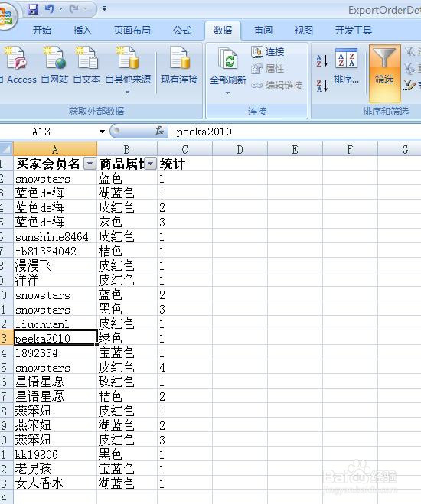Open filter dropdown for 商品属性 column
This screenshot has width=421, height=504.
pos(150,164)
